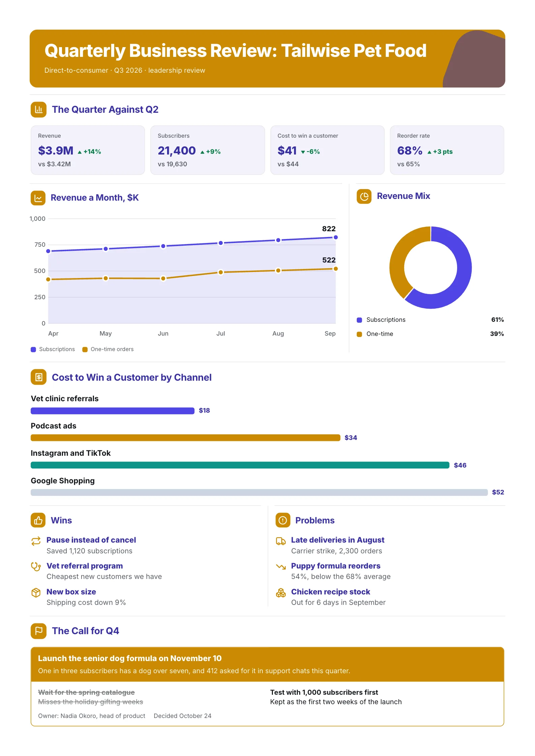535x756 pixels.
Task: Click the line chart icon next to Revenue a Month
Action: point(38,198)
